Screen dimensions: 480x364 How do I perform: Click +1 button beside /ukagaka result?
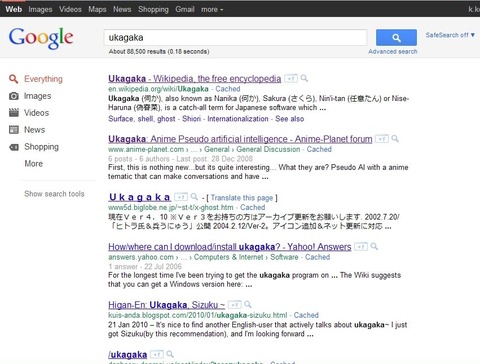pyautogui.click(x=157, y=354)
